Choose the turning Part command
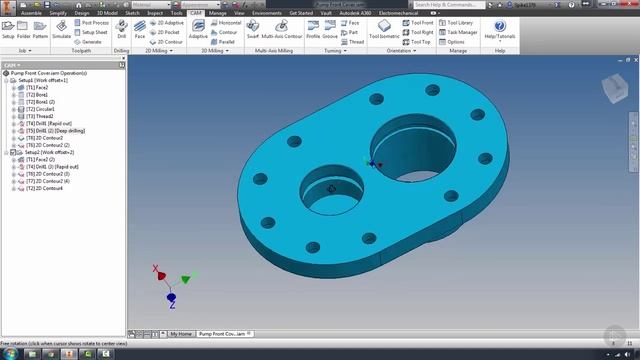This screenshot has width=640, height=360. tap(349, 32)
